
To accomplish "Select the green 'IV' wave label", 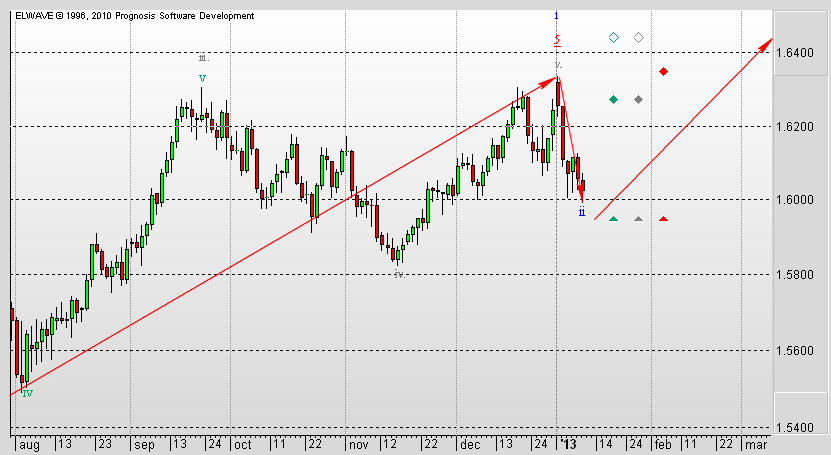I will tap(27, 394).
